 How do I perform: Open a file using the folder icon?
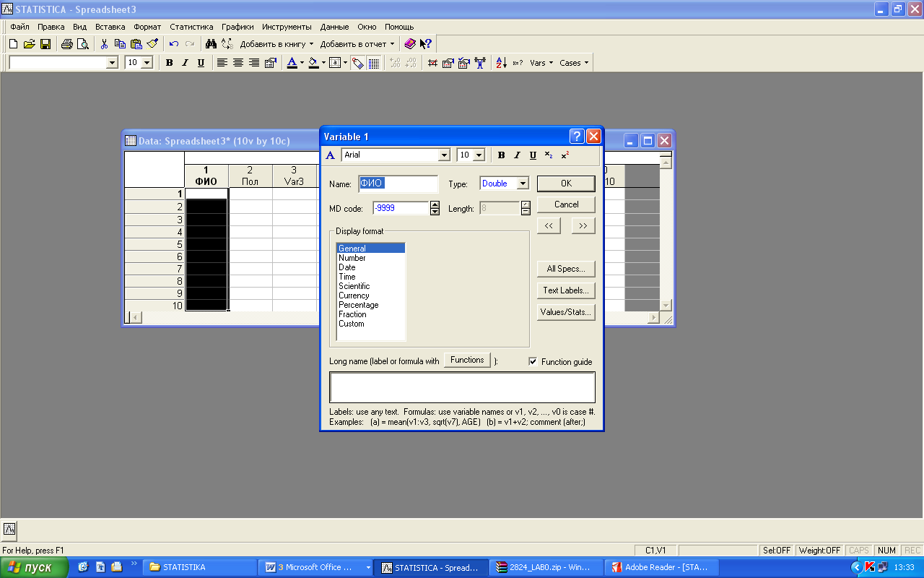coord(29,44)
